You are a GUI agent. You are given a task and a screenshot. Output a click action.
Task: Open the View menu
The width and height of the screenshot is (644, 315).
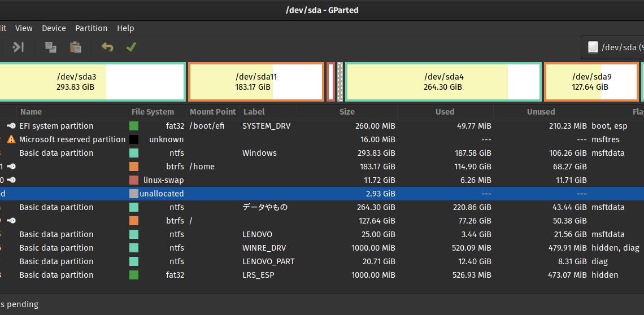(x=24, y=28)
